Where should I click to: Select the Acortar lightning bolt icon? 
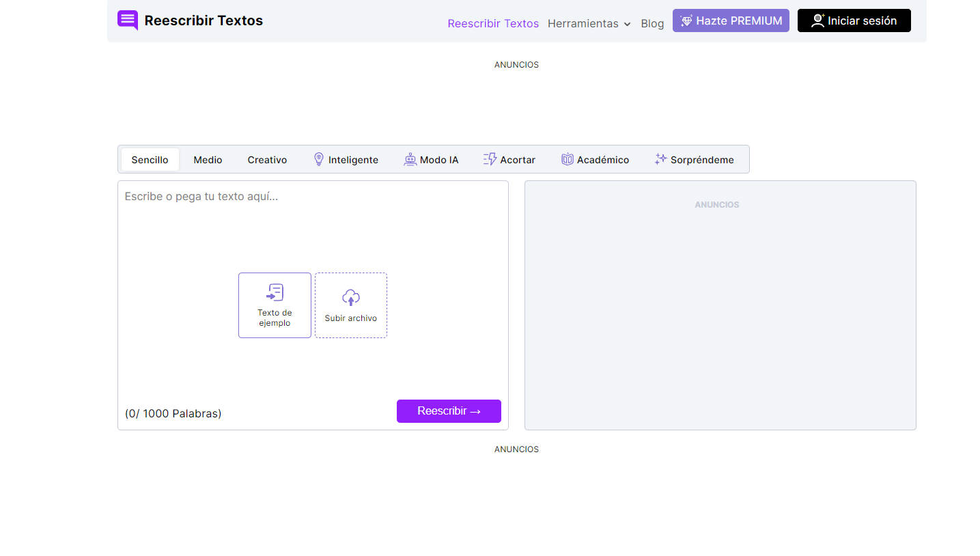pyautogui.click(x=490, y=158)
